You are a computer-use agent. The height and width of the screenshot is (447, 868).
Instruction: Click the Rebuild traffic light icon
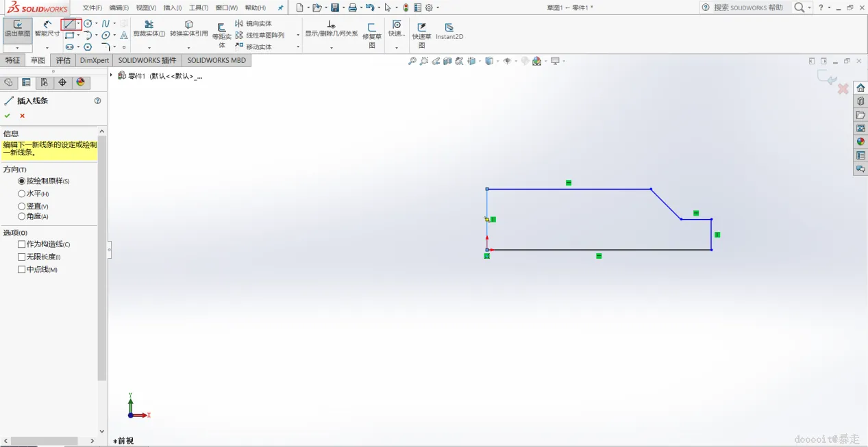[406, 8]
